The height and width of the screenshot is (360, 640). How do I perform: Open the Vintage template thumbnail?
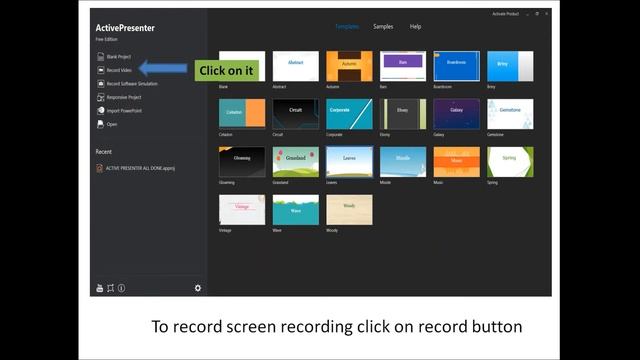pos(242,210)
